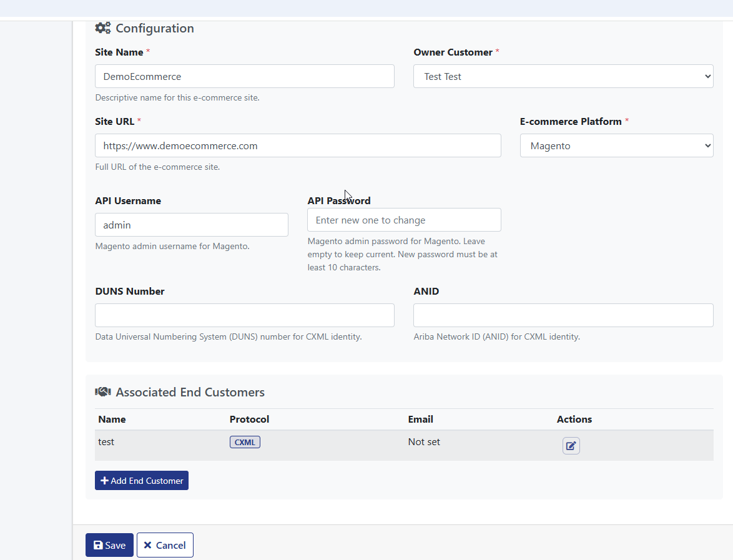This screenshot has width=733, height=560.
Task: Click the X icon inside the Cancel button
Action: [x=149, y=544]
